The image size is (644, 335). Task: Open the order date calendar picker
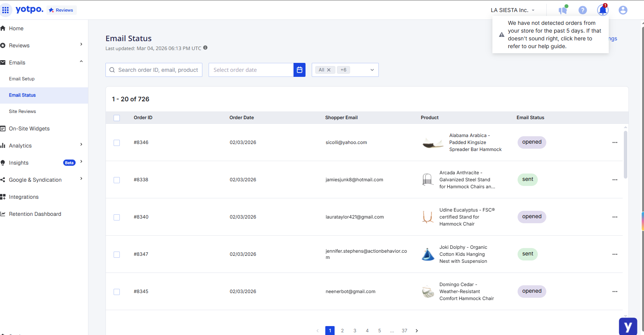(299, 70)
